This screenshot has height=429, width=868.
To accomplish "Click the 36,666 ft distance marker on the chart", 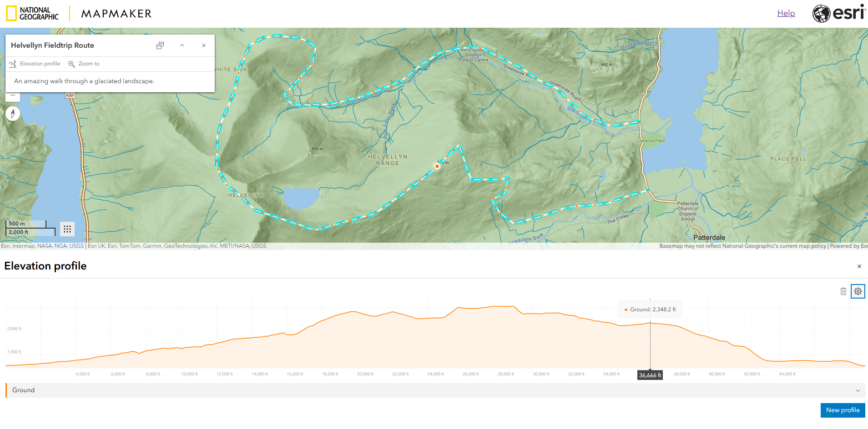I will [649, 375].
